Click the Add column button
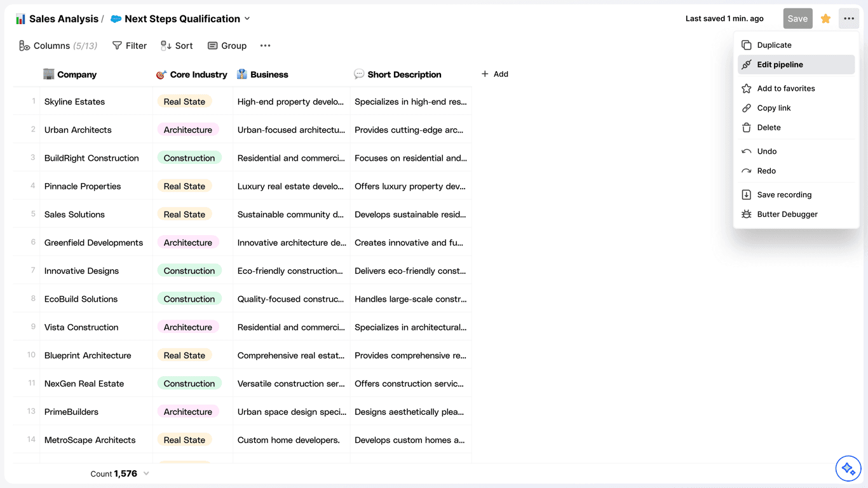Screen dimensions: 868x488 [x=494, y=74]
